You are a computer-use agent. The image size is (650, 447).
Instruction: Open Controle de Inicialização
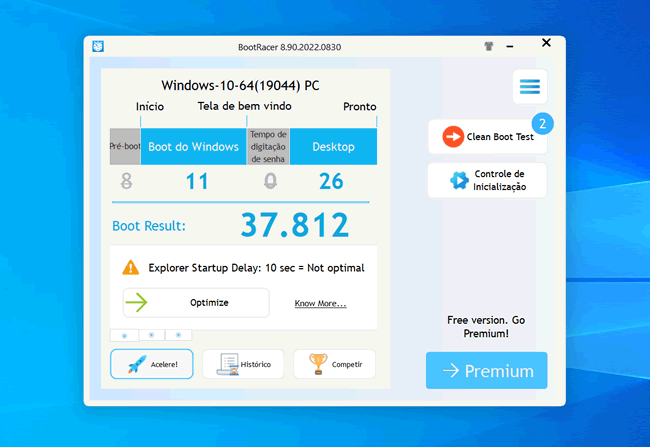coord(487,181)
